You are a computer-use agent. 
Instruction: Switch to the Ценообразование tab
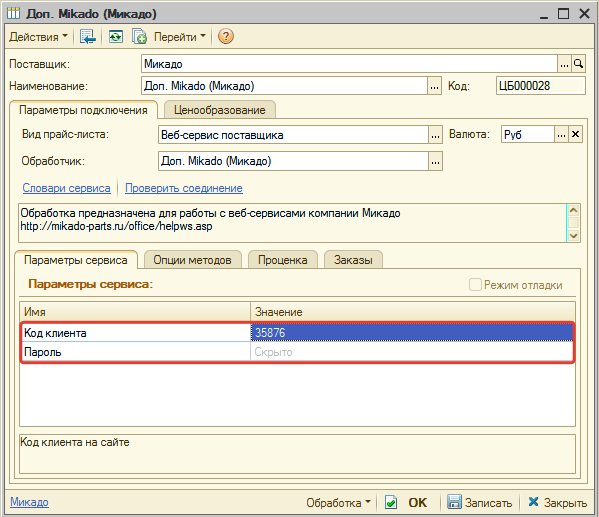coord(220,110)
